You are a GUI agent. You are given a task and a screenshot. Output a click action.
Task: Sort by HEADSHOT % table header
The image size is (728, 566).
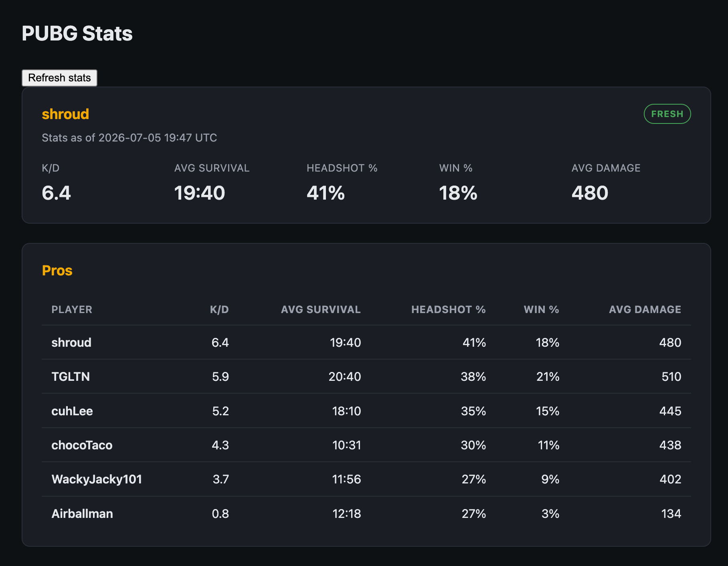pyautogui.click(x=448, y=309)
